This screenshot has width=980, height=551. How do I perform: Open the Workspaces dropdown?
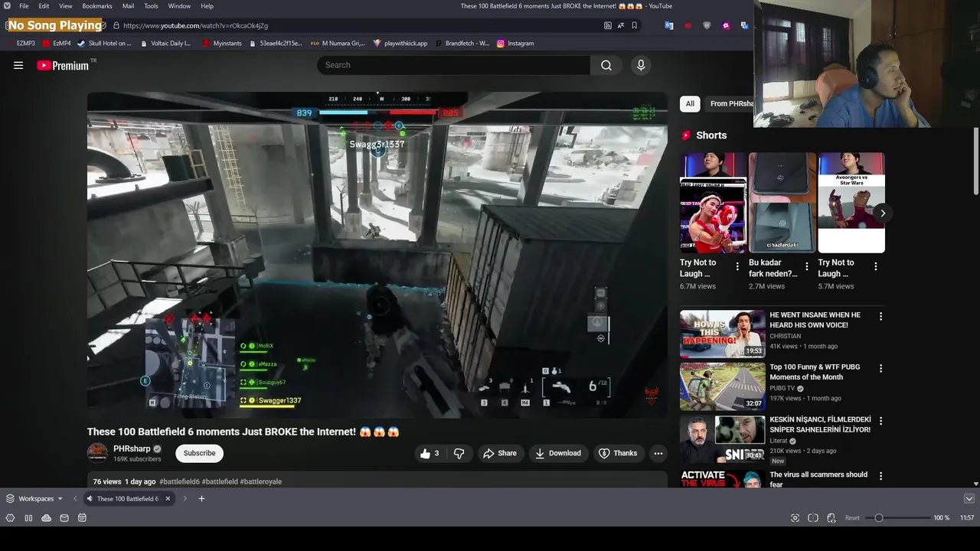click(x=34, y=499)
